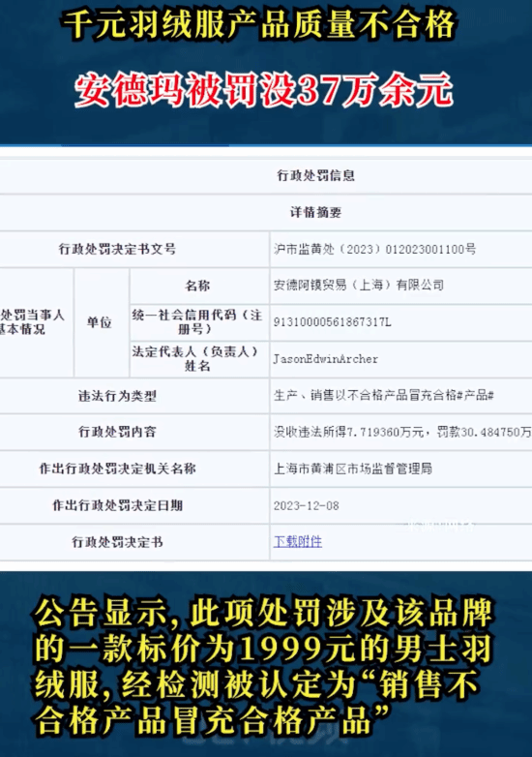Select penalty text 没收违法所得7.719360万元

click(x=349, y=432)
